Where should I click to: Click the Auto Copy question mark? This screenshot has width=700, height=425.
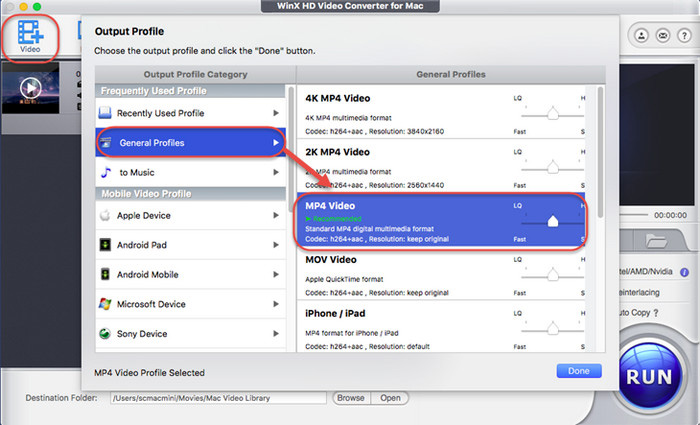(x=656, y=313)
